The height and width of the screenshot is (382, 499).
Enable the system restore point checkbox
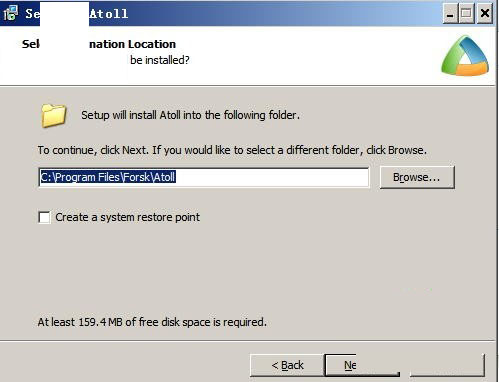click(44, 217)
